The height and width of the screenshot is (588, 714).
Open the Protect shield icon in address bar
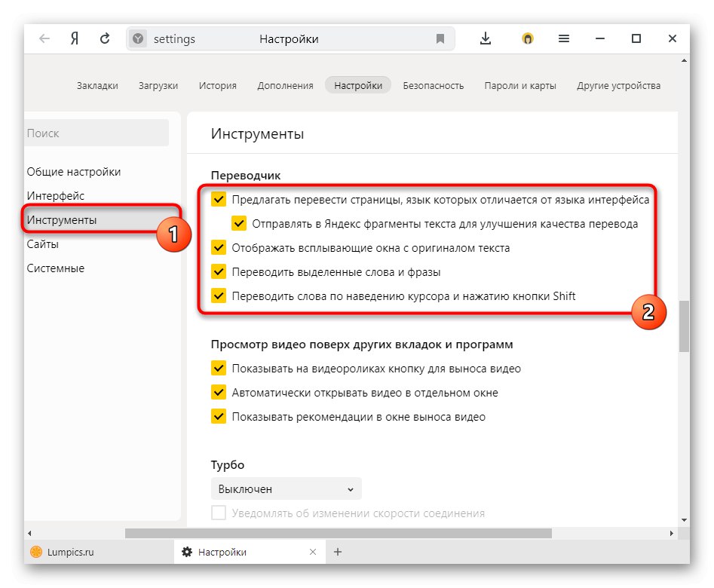[x=137, y=38]
